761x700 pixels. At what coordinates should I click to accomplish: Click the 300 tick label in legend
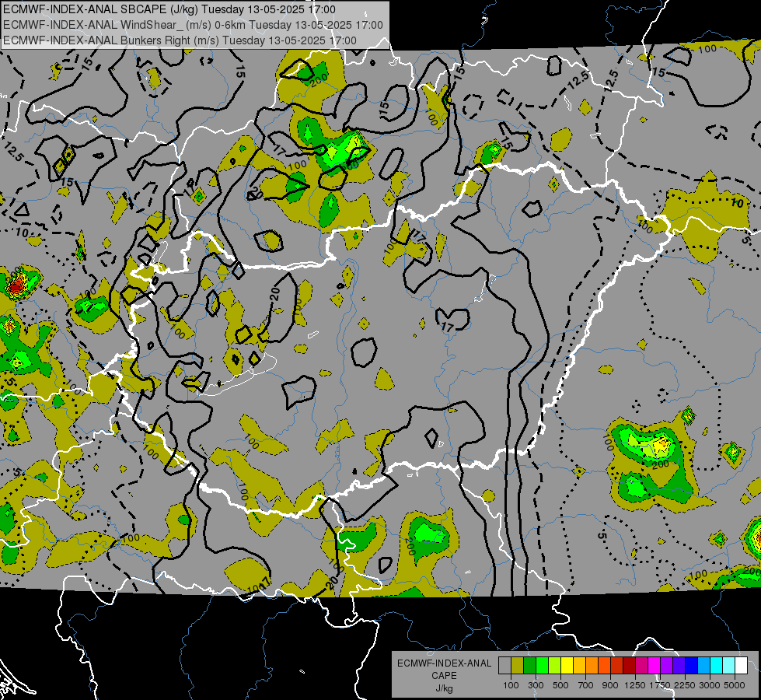(536, 685)
